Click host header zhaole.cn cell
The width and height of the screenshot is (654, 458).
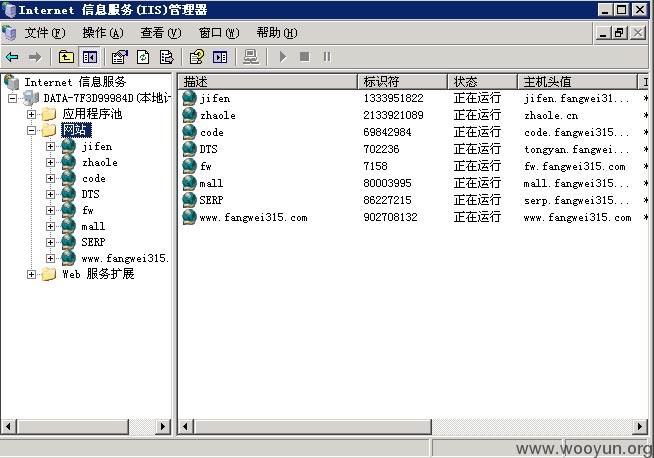point(551,116)
